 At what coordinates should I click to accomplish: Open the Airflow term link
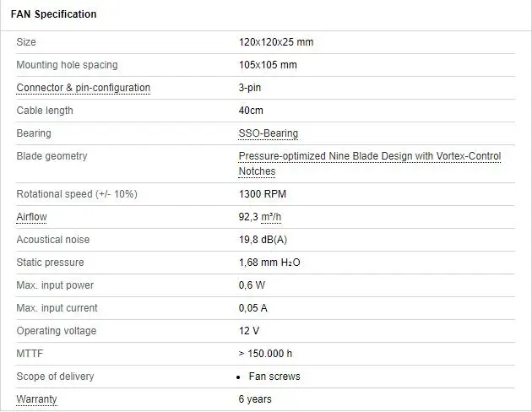click(x=31, y=217)
